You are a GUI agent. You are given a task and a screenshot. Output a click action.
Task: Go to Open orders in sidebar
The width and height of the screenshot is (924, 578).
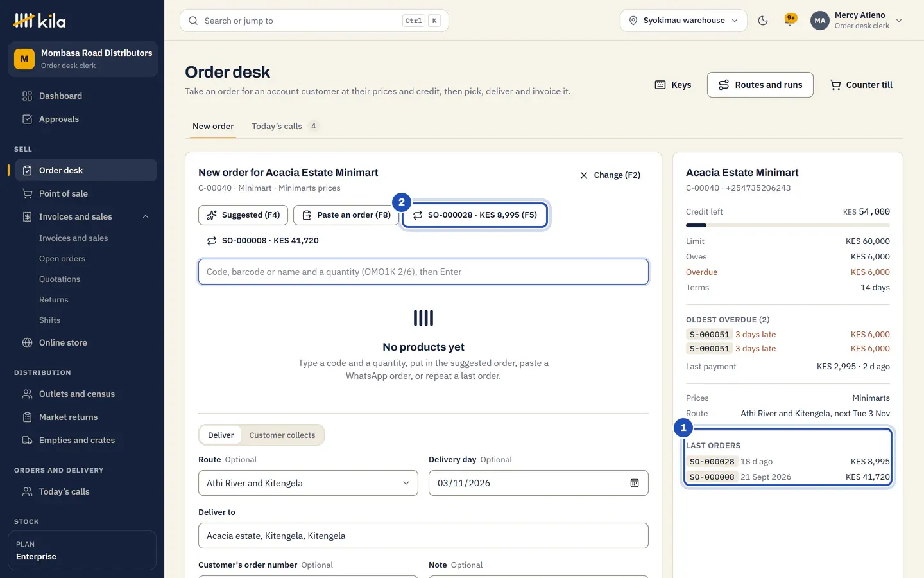coord(62,258)
